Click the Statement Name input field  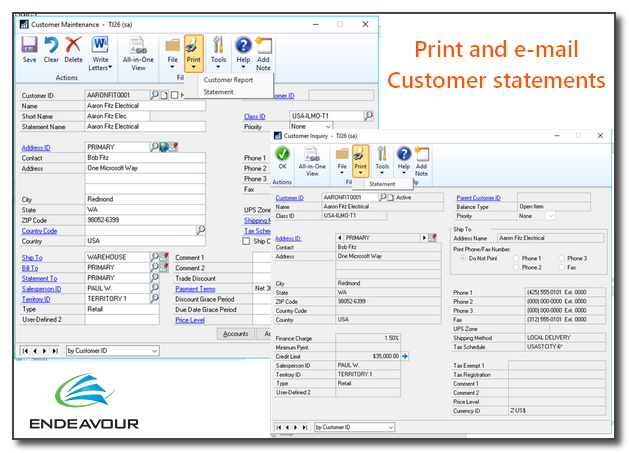coord(145,126)
